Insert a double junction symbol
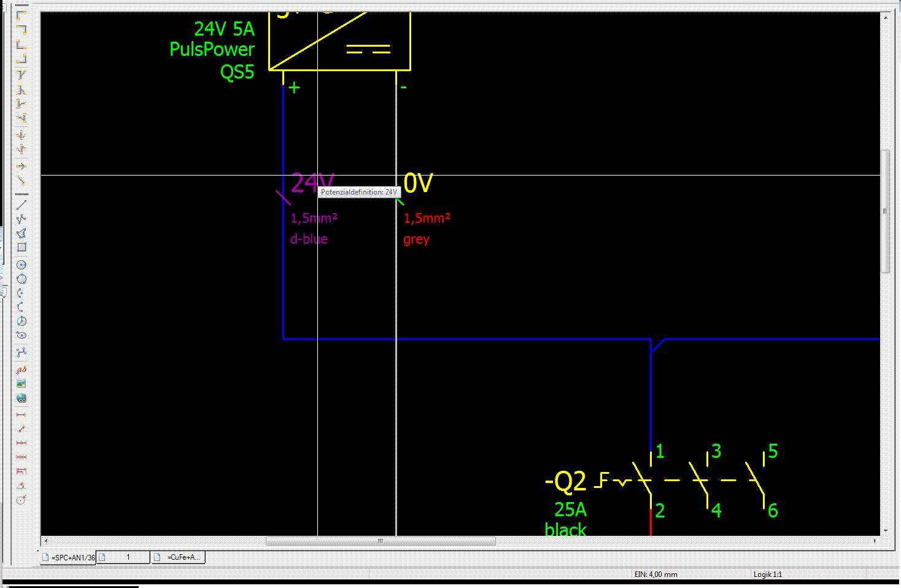This screenshot has height=588, width=901. tap(21, 134)
